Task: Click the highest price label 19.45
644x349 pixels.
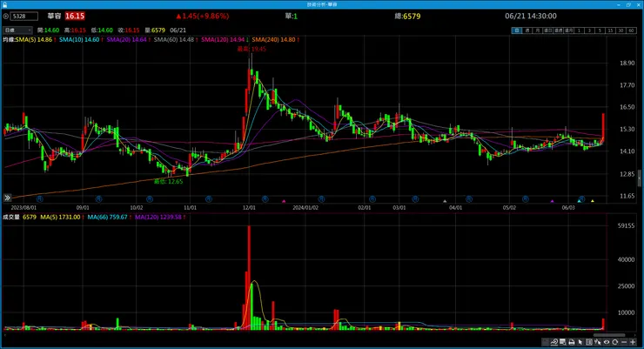Action: tap(252, 49)
